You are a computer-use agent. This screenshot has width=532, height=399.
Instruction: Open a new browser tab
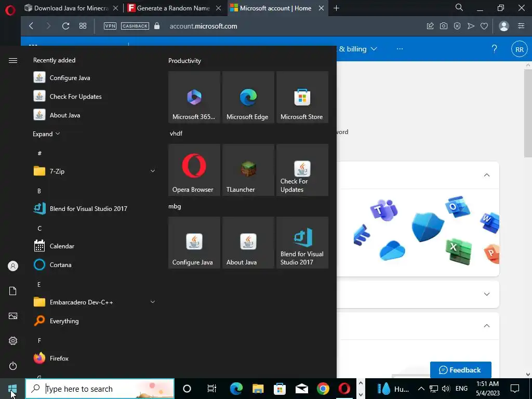pos(336,8)
